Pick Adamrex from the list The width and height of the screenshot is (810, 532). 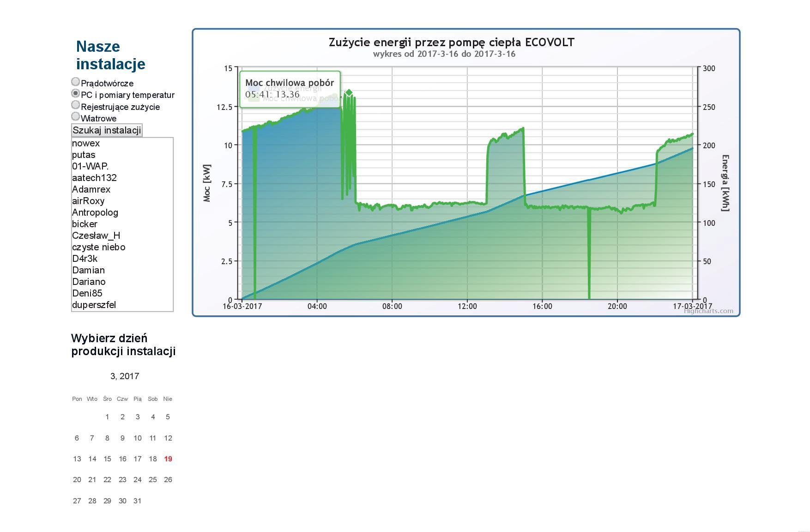point(122,189)
